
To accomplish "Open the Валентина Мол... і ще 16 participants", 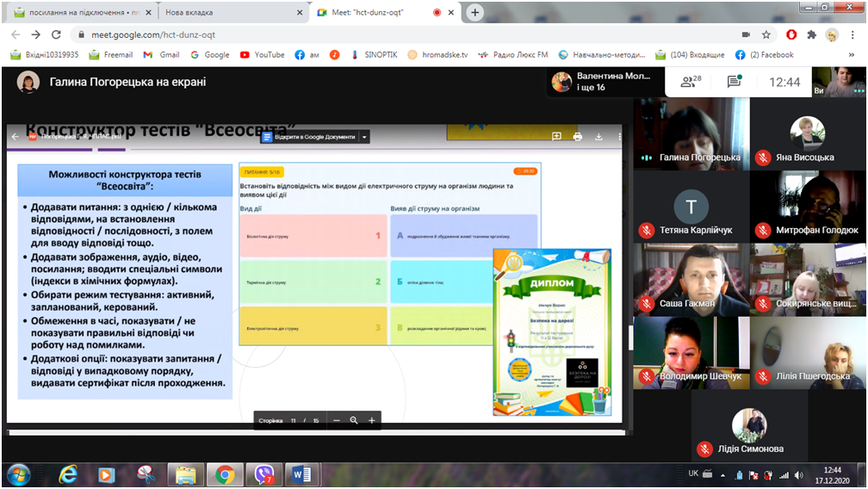I will (605, 82).
